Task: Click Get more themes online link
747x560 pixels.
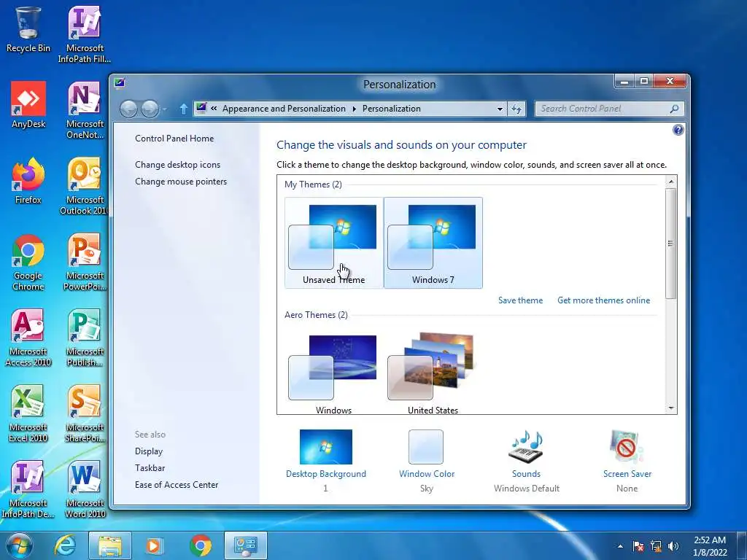Action: 603,300
